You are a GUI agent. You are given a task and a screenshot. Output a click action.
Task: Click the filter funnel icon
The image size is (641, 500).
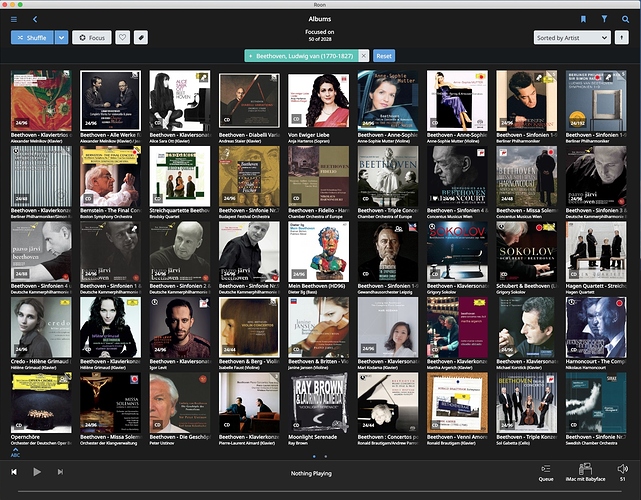(604, 19)
